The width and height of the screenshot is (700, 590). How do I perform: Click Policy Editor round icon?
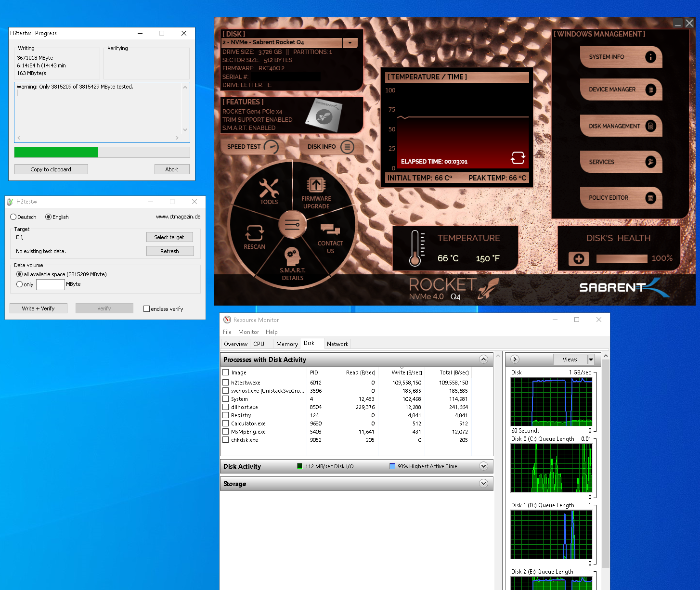tap(650, 198)
